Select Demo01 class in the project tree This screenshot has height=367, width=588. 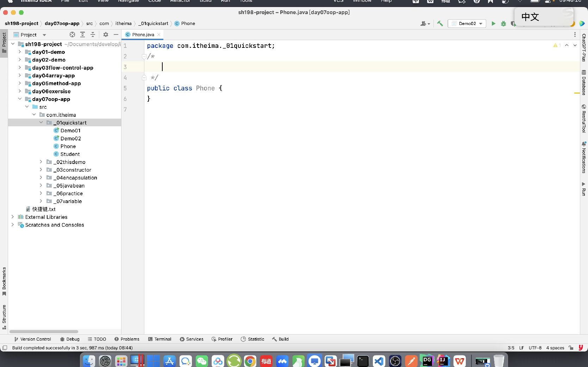coord(70,131)
